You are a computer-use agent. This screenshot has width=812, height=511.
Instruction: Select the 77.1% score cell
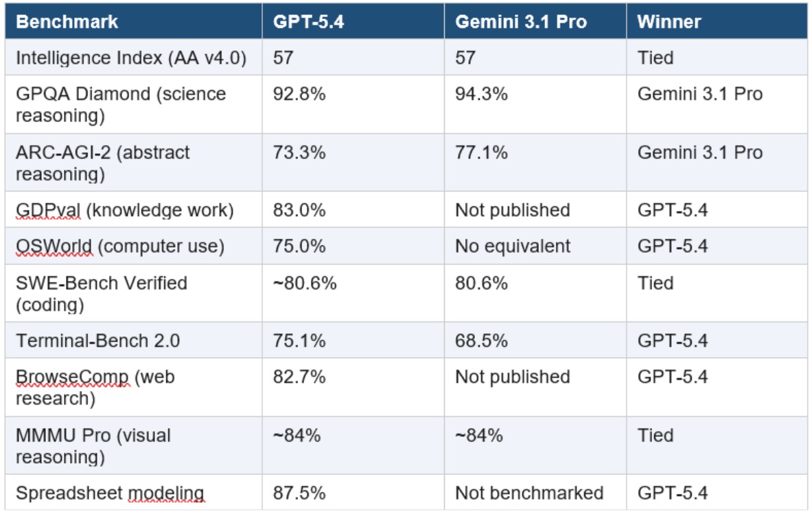(481, 152)
